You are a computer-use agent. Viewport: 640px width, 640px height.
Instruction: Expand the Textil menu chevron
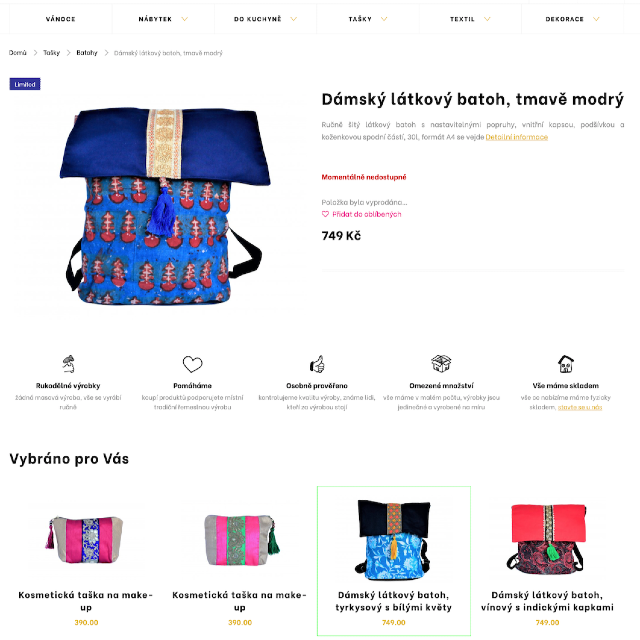click(487, 19)
